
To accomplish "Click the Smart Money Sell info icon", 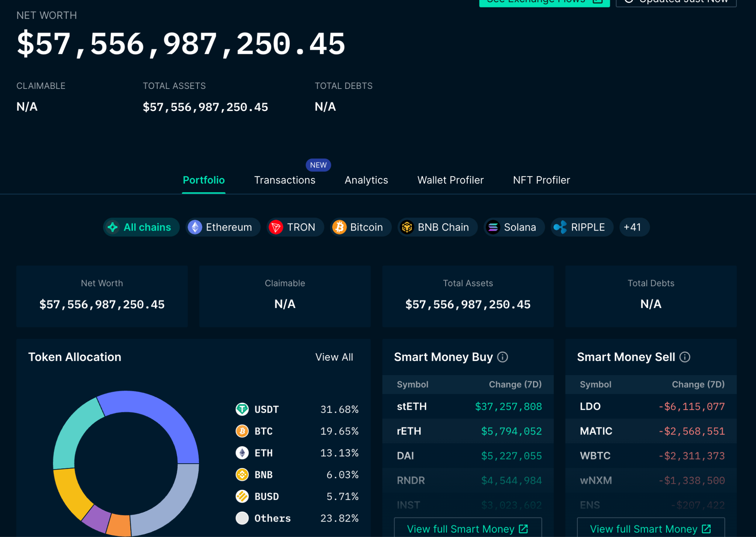I will point(685,357).
